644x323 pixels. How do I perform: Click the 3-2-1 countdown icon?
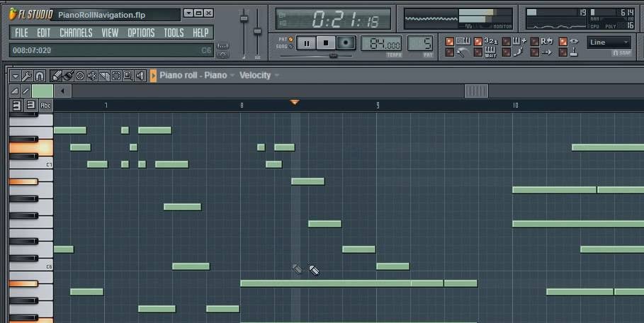tap(491, 41)
